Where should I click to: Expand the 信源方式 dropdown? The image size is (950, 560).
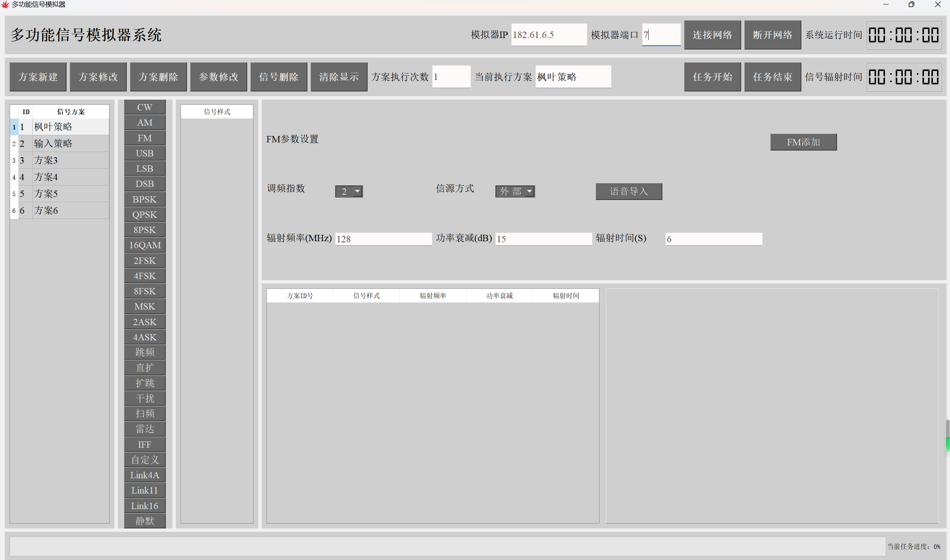(530, 191)
